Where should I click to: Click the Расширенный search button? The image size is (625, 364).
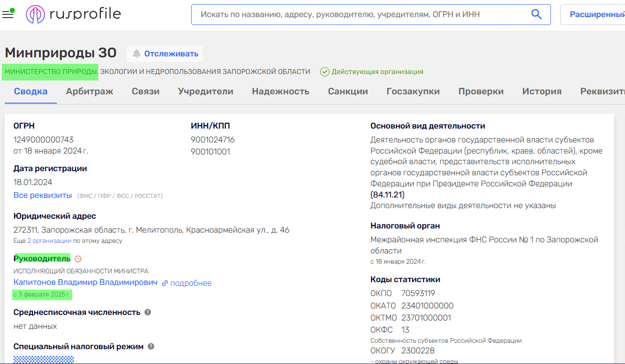597,14
